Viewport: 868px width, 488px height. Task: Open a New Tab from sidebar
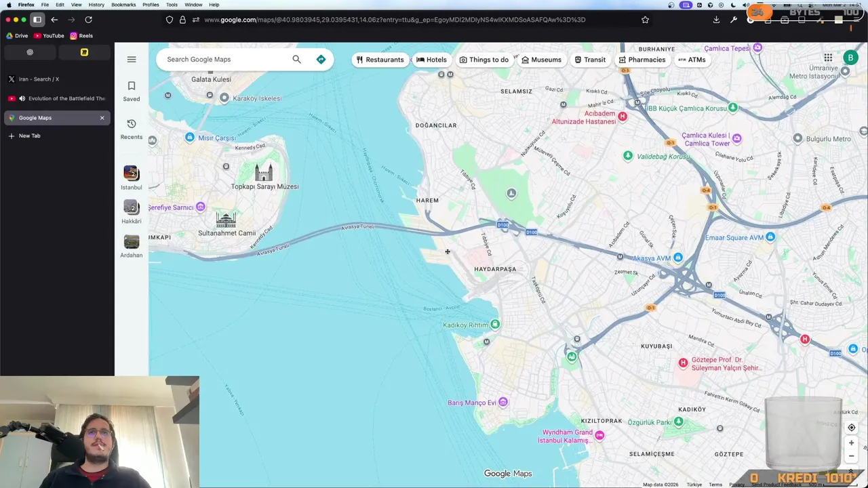tap(57, 136)
